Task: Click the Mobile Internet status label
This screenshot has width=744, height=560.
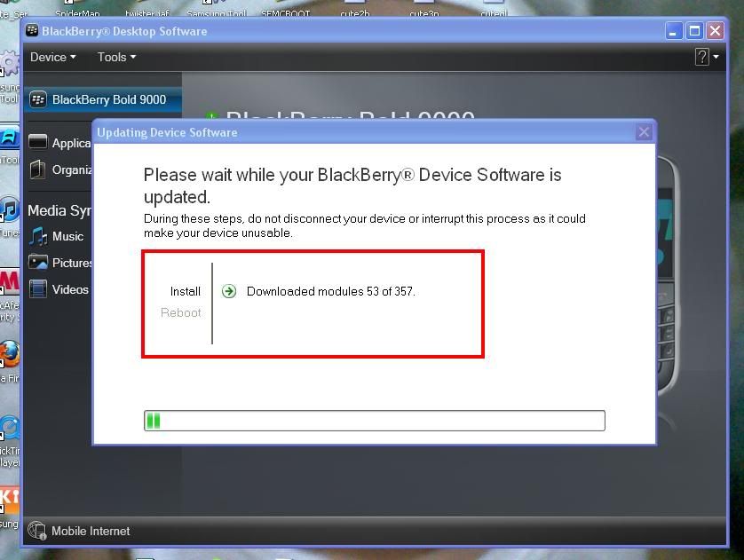Action: coord(91,531)
